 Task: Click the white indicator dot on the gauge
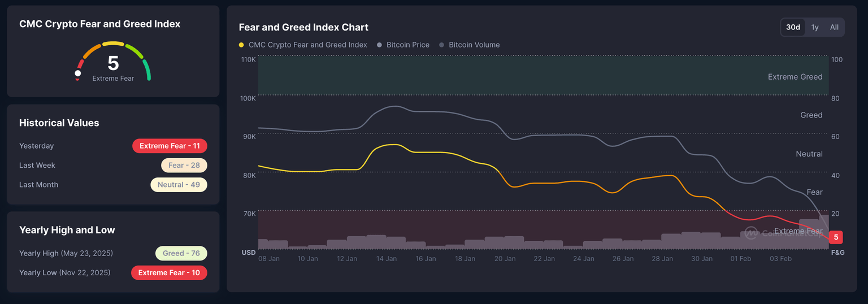pos(78,73)
